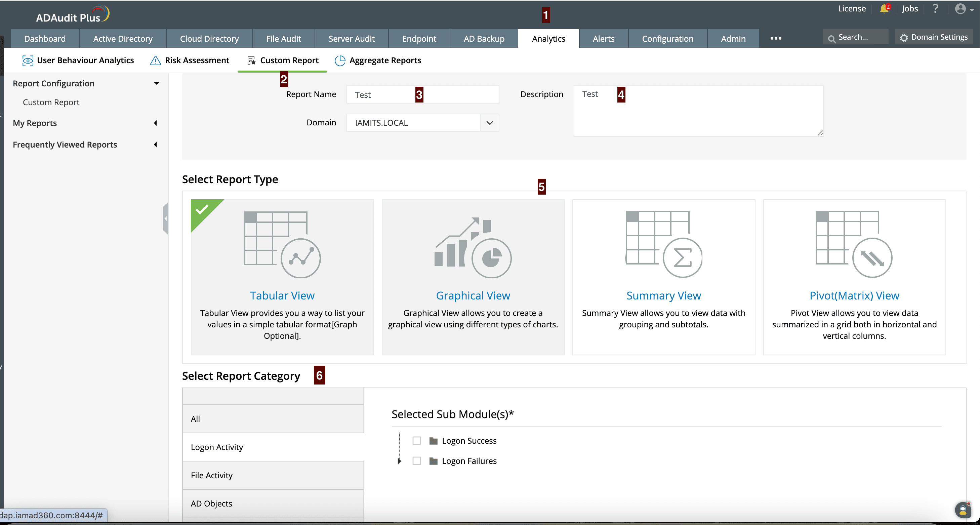
Task: Collapse the Report Configuration section
Action: point(156,83)
